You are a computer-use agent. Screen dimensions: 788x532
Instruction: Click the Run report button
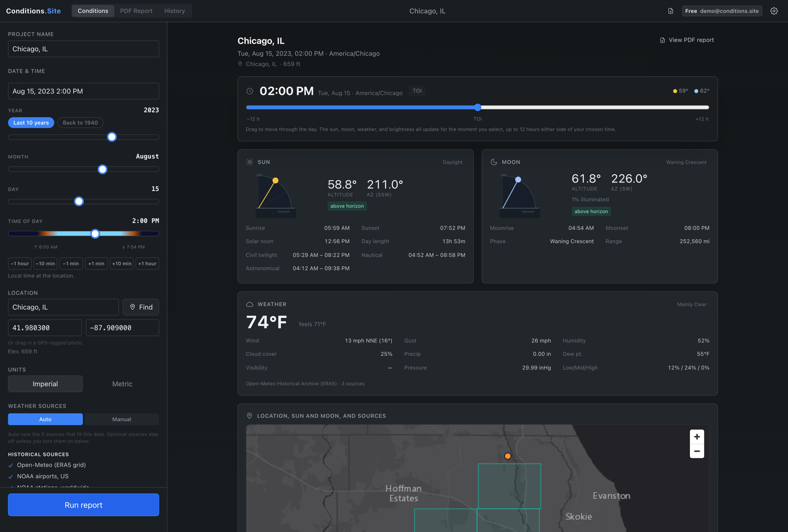[x=83, y=505]
